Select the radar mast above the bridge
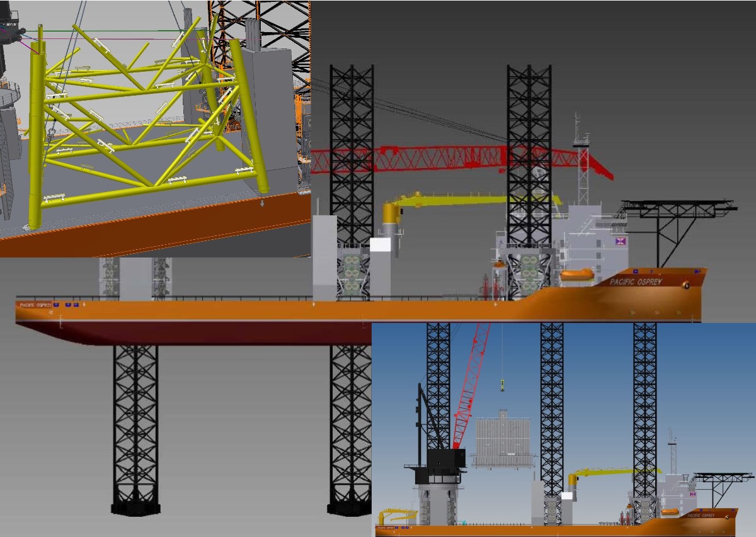The image size is (756, 537). (x=582, y=157)
